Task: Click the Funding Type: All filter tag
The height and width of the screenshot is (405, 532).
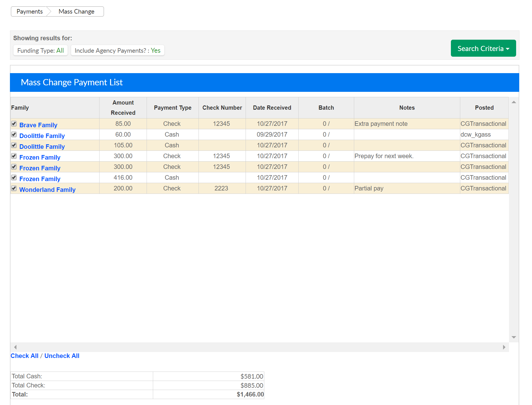Action: point(41,50)
